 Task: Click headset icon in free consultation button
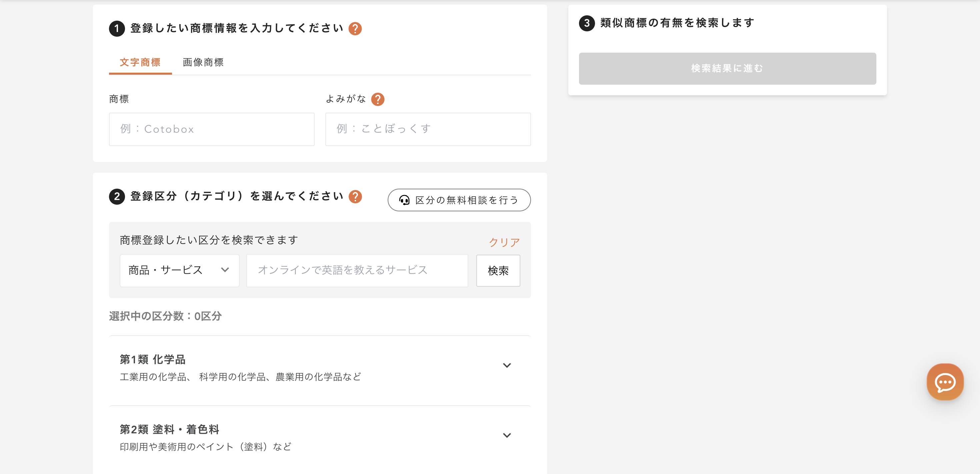pyautogui.click(x=404, y=200)
